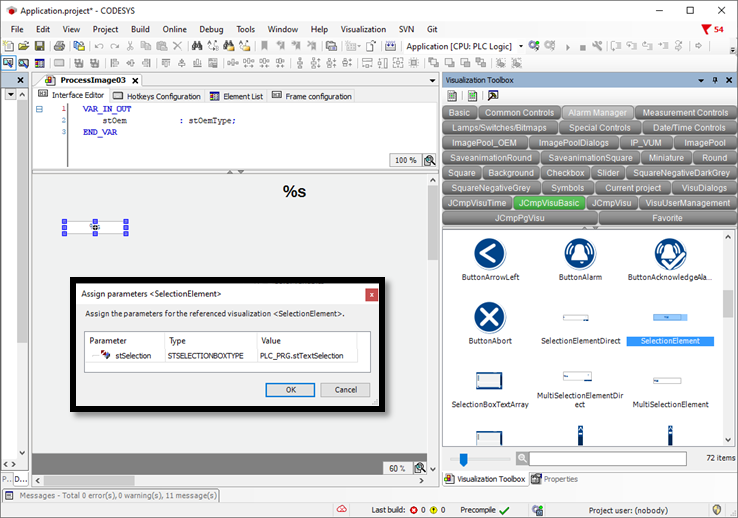Switch to the Properties tab

(555, 479)
